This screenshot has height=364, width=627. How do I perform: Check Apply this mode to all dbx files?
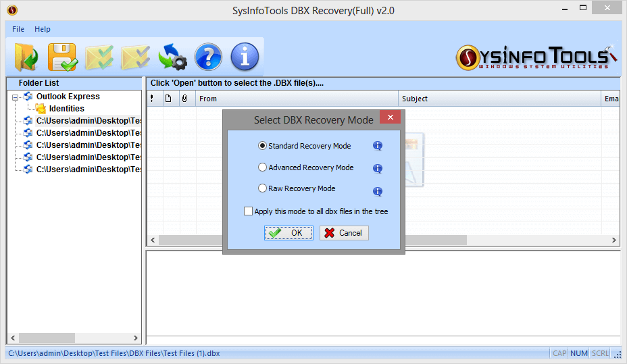(249, 211)
